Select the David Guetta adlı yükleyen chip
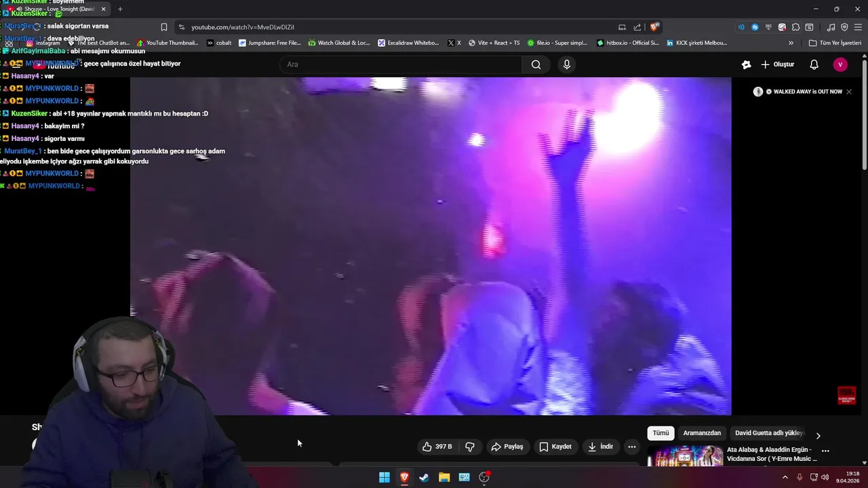Image resolution: width=868 pixels, height=488 pixels. (769, 433)
